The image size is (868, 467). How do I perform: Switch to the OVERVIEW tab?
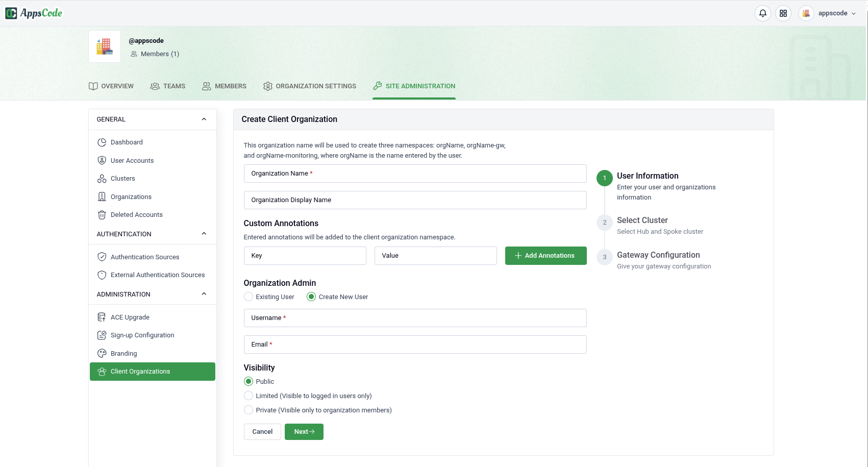click(111, 86)
